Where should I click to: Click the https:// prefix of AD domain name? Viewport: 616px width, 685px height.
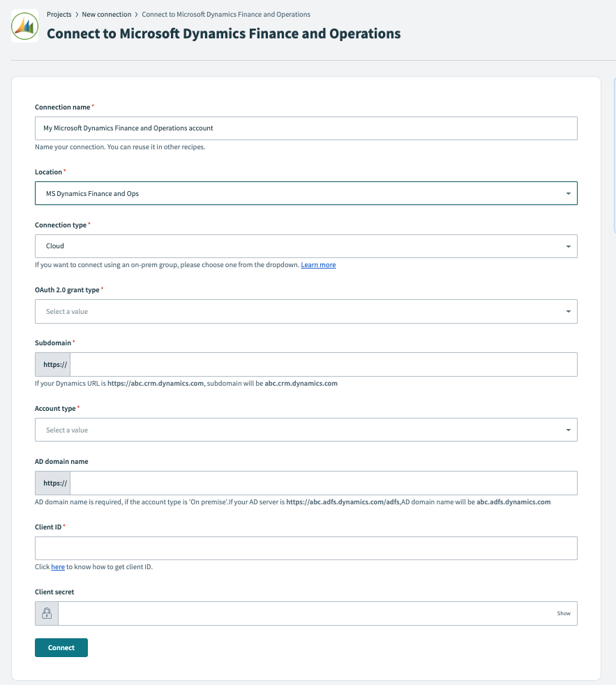[x=53, y=483]
